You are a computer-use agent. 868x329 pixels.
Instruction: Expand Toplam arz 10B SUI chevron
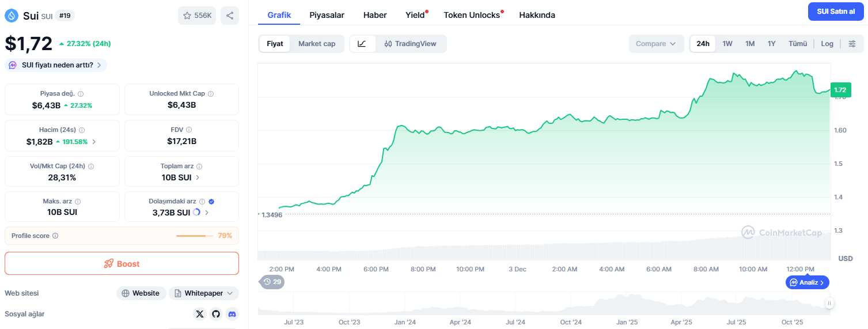[x=198, y=177]
